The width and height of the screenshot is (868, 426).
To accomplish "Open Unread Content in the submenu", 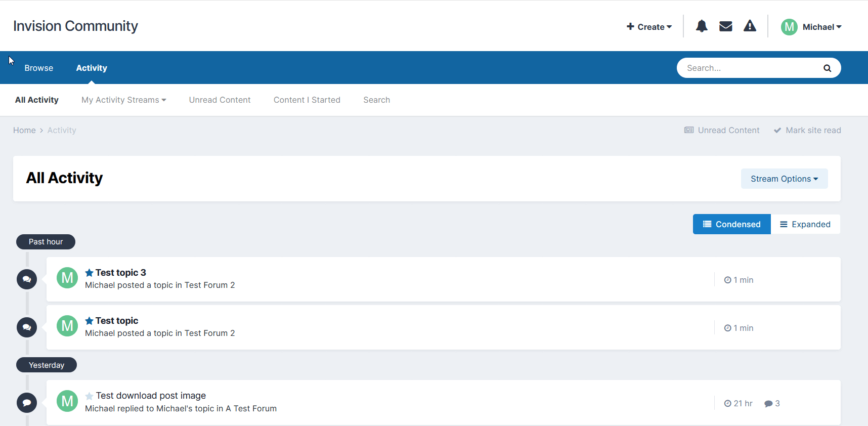I will pyautogui.click(x=220, y=100).
